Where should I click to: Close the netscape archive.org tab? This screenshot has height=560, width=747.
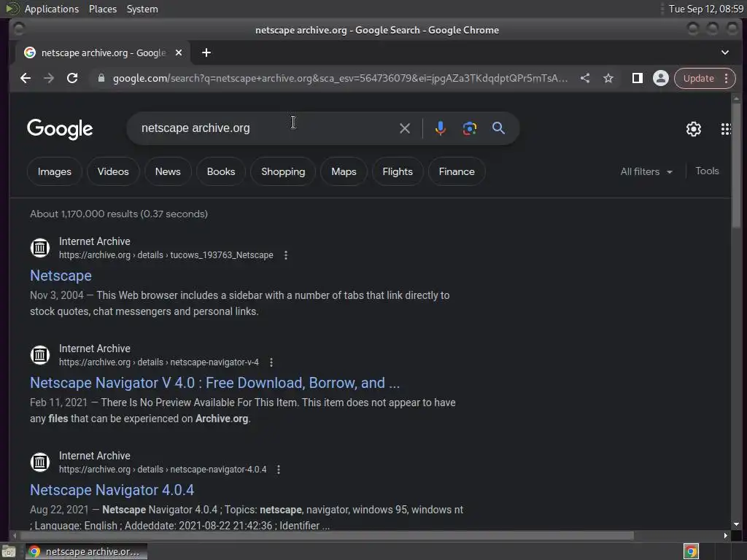click(179, 52)
